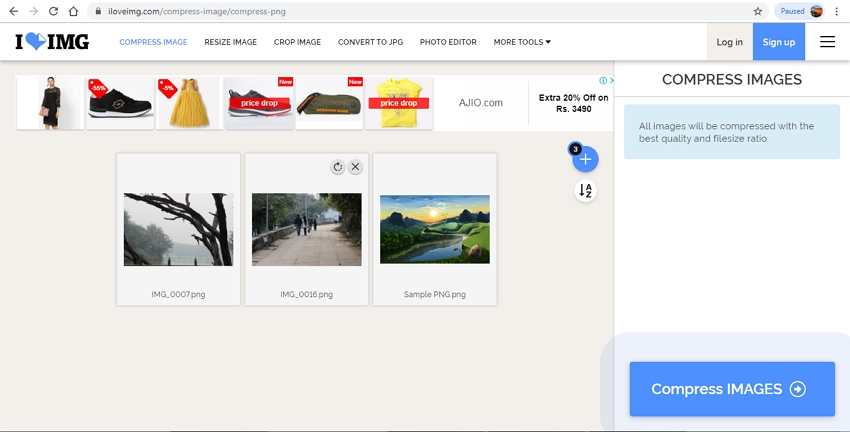Reload the page in browser
850x432 pixels.
point(52,11)
